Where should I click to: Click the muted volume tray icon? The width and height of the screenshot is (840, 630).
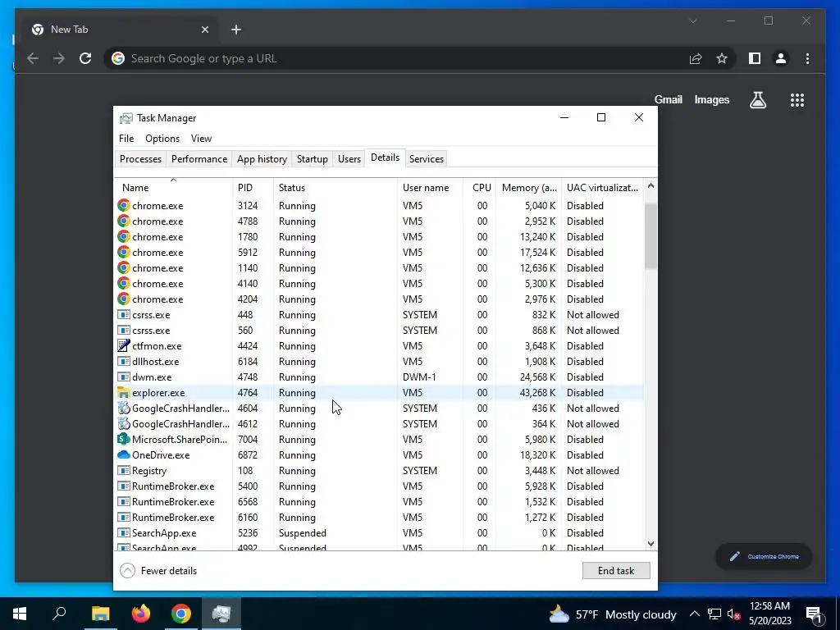(733, 614)
